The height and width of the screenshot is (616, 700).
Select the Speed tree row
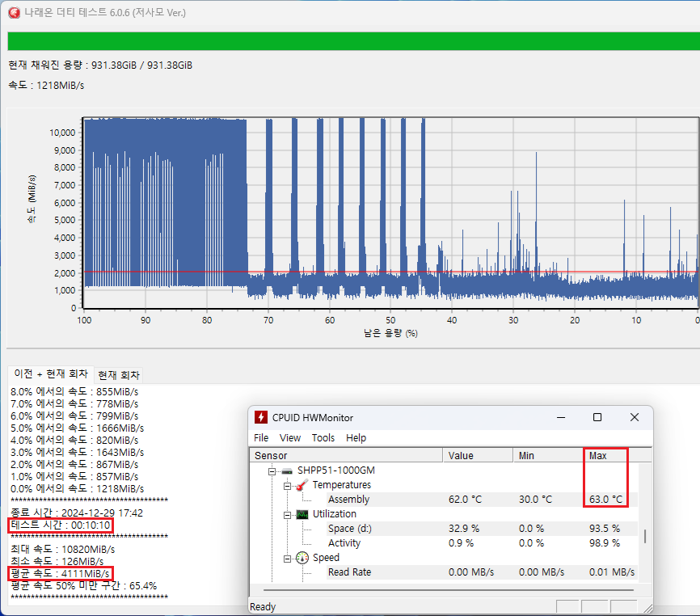(x=326, y=558)
